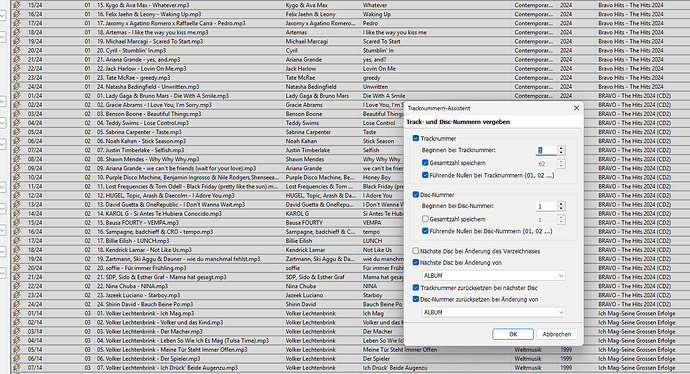This screenshot has width=690, height=374.
Task: Uncheck the Disc-Nummer checkbox
Action: (416, 194)
